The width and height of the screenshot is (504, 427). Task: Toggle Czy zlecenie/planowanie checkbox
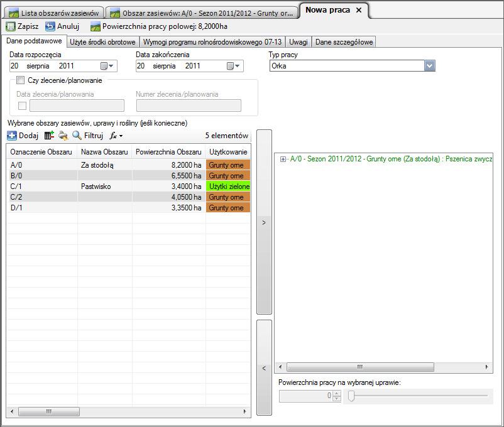20,80
